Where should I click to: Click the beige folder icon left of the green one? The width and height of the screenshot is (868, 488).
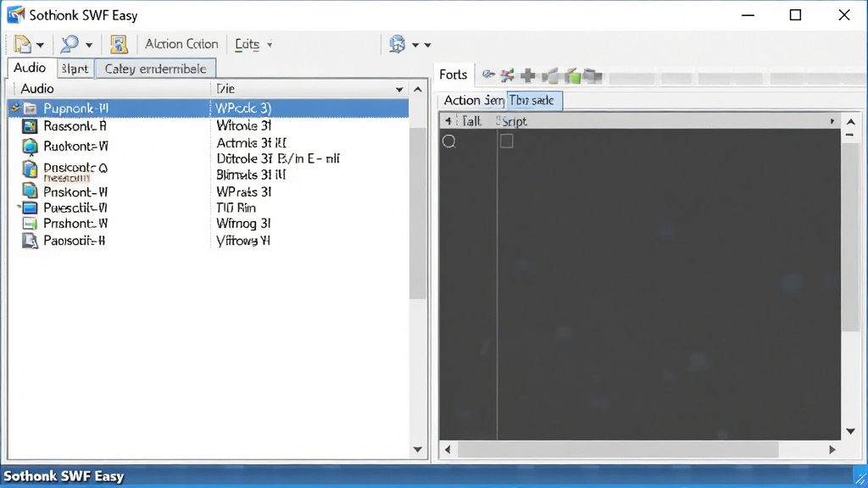click(550, 75)
